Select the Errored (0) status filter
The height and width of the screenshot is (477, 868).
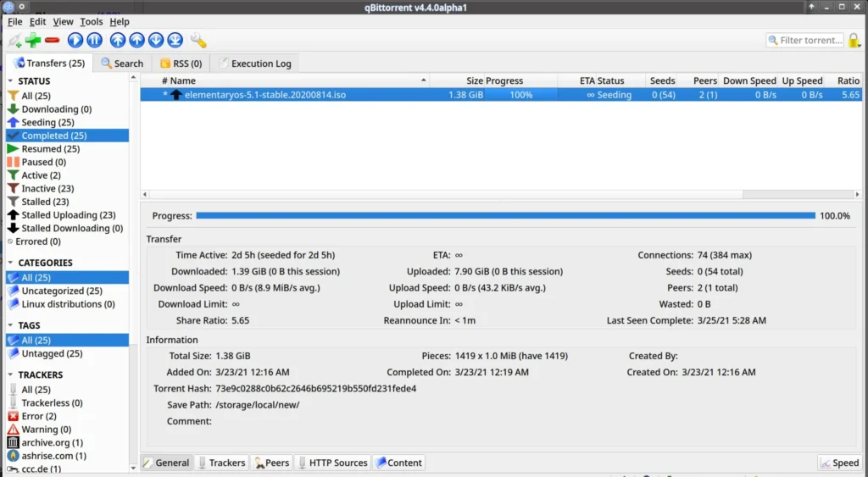pyautogui.click(x=67, y=241)
